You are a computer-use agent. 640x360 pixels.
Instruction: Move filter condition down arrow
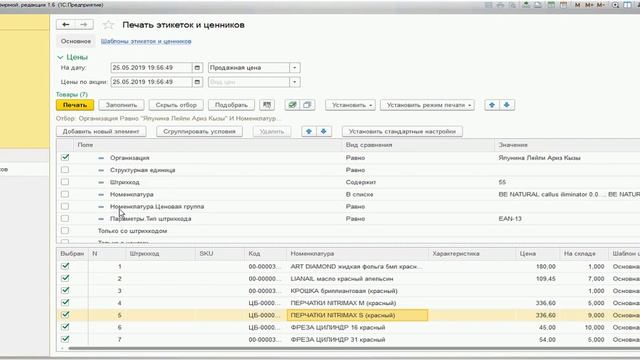click(324, 131)
